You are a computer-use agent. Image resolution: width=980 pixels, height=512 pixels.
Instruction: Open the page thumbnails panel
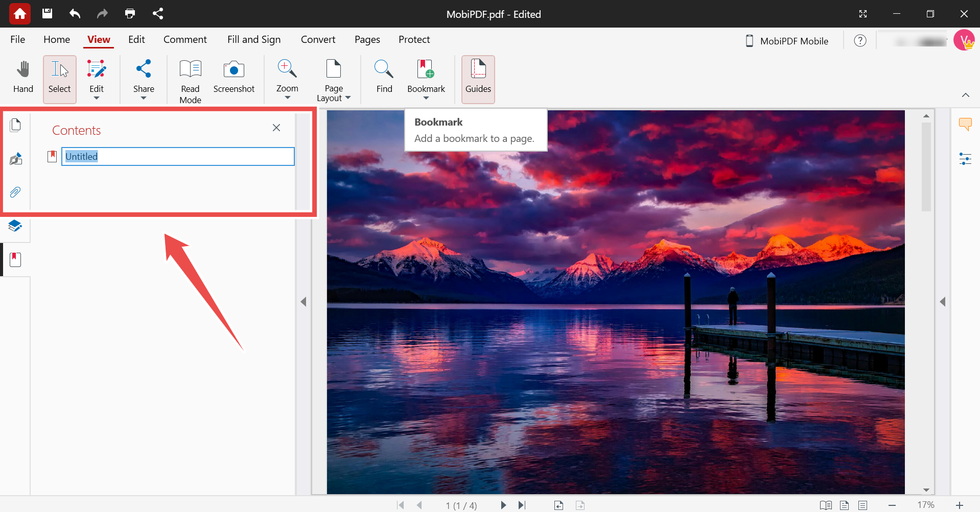[x=16, y=124]
